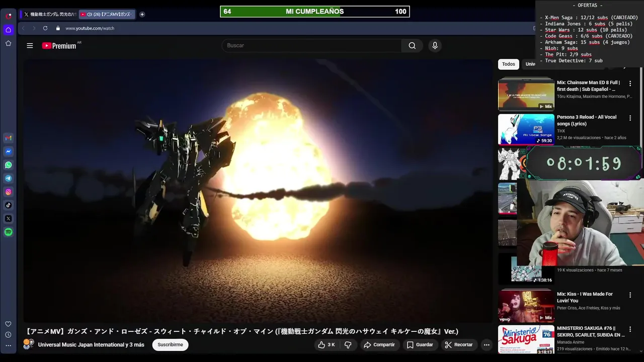This screenshot has width=644, height=362.
Task: Open sidebar three-dot more options
Action: 9,345
